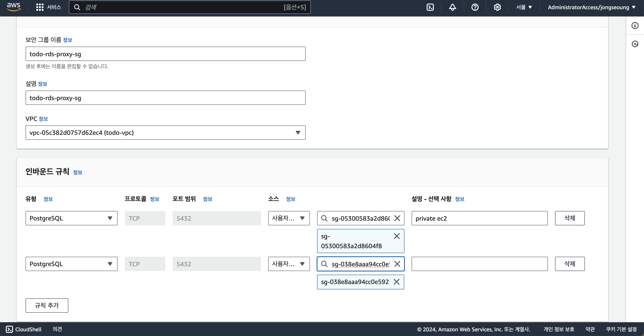
Task: Open the first rule's PostgreSQL type dropdown
Action: coord(71,218)
